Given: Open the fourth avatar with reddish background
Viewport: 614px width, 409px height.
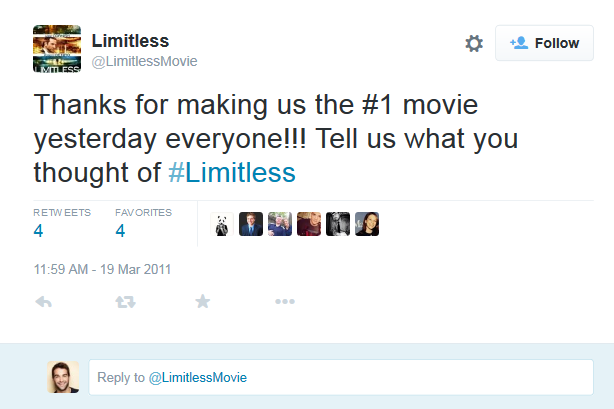Looking at the screenshot, I should pyautogui.click(x=309, y=224).
